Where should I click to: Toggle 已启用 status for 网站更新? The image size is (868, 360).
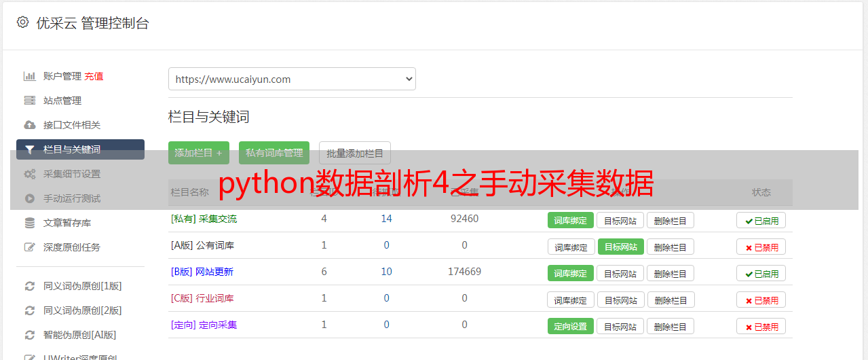click(x=761, y=273)
